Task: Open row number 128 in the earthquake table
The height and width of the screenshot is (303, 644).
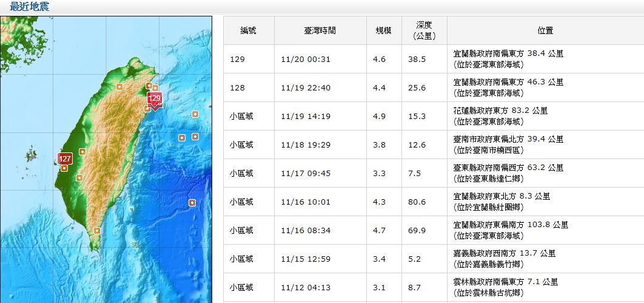Action: click(237, 88)
